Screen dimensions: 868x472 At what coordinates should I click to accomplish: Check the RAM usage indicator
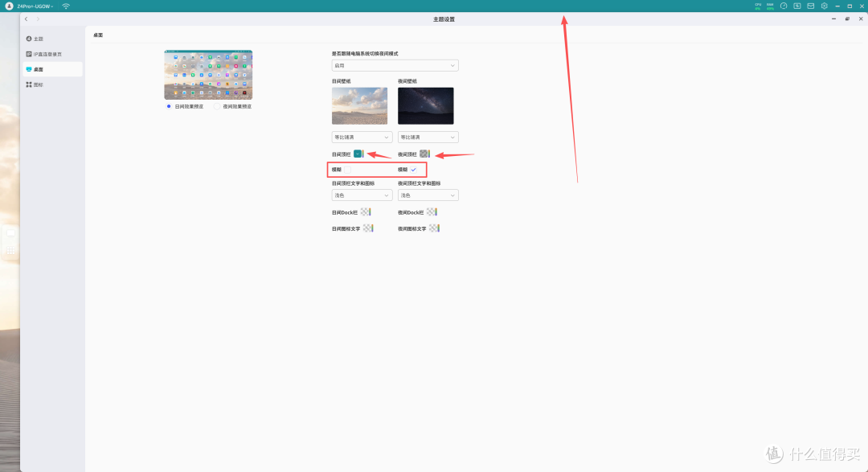(770, 6)
